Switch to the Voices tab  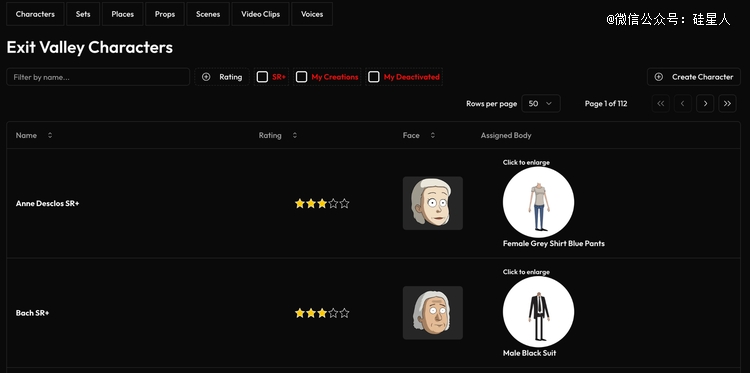[x=312, y=14]
